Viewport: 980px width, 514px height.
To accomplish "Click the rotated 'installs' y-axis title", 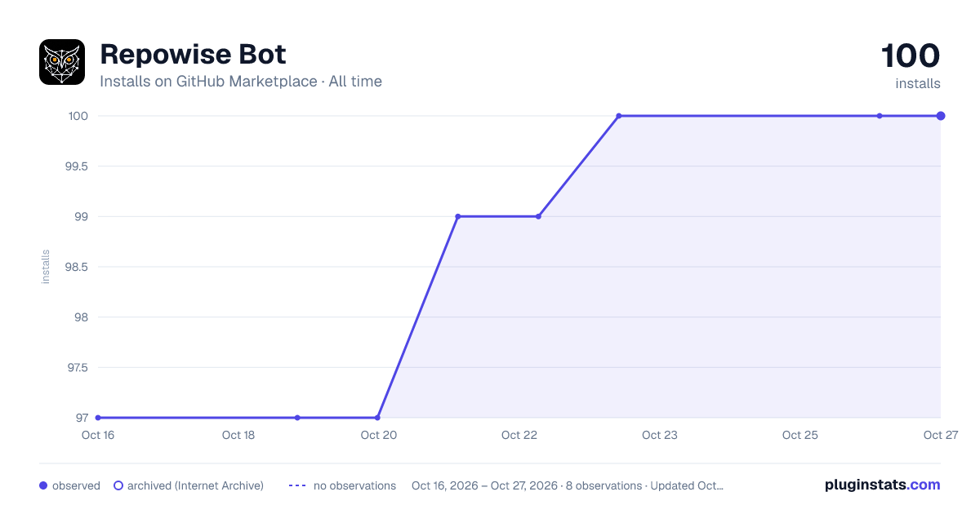I will [46, 267].
